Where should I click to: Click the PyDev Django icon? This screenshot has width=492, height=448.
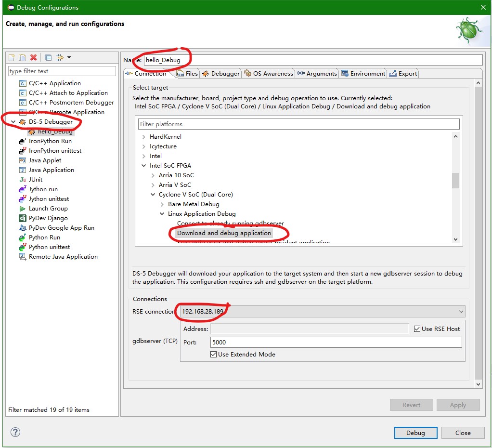click(23, 218)
